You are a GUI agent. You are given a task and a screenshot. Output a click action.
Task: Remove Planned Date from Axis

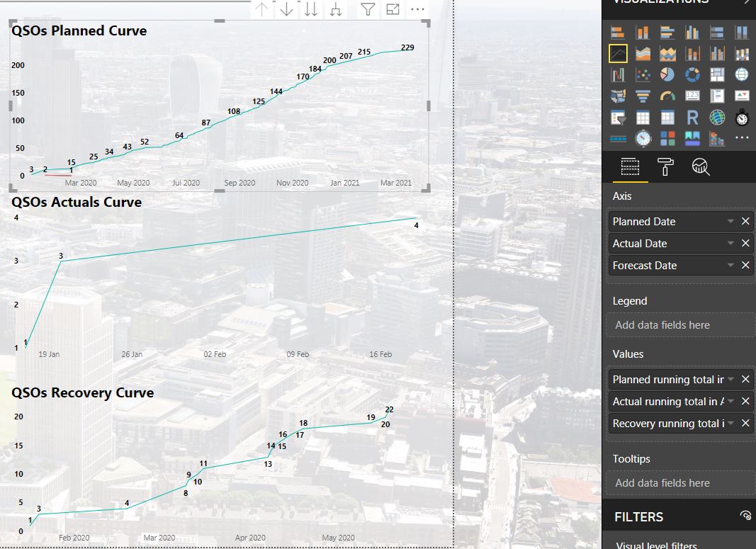tap(745, 221)
